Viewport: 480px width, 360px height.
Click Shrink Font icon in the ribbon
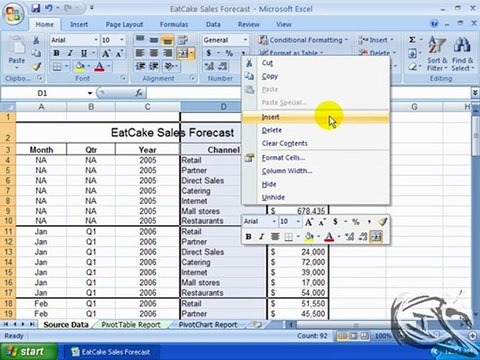point(119,53)
